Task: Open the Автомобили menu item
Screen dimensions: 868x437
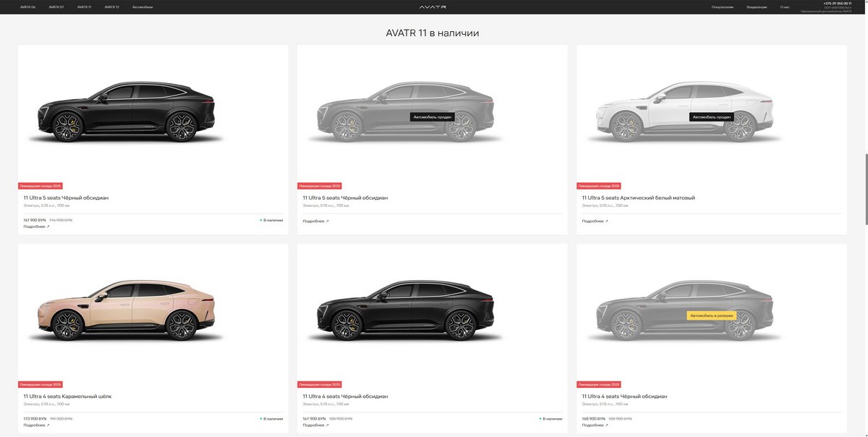Action: click(142, 7)
